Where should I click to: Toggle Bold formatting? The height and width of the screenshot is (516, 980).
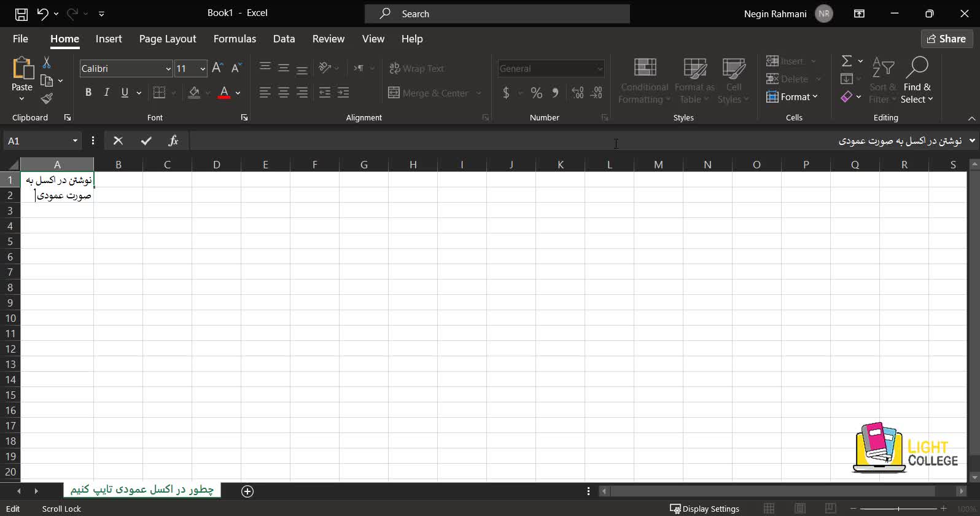click(88, 93)
